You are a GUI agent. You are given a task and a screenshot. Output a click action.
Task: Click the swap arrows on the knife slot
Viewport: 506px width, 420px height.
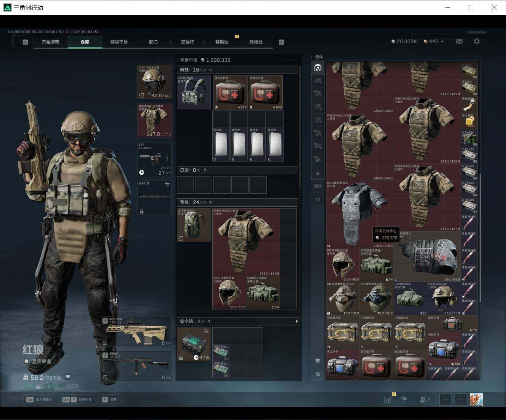[167, 185]
